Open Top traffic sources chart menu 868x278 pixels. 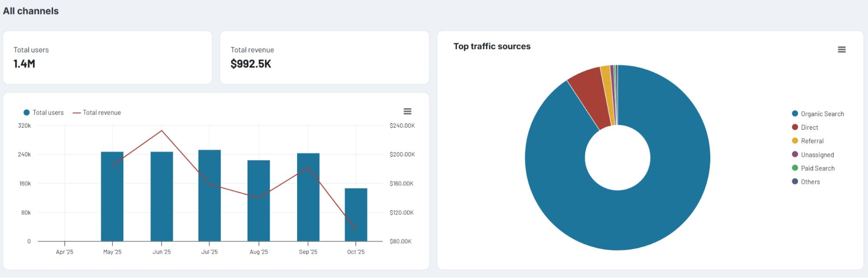tap(842, 50)
